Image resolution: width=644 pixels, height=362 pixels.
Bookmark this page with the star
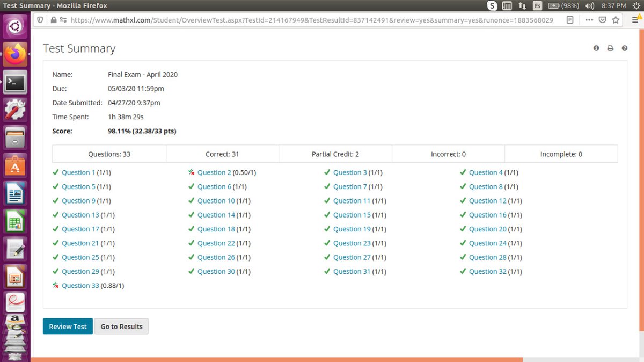tap(616, 20)
